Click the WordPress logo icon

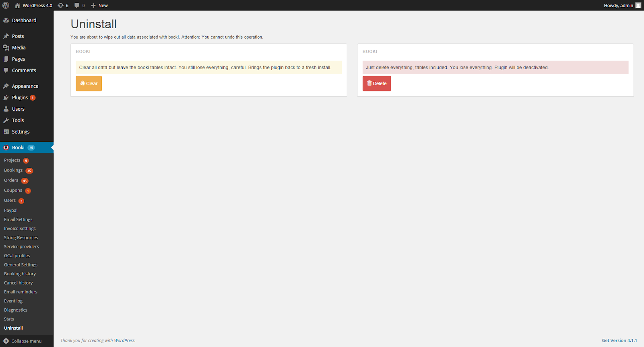coord(6,5)
